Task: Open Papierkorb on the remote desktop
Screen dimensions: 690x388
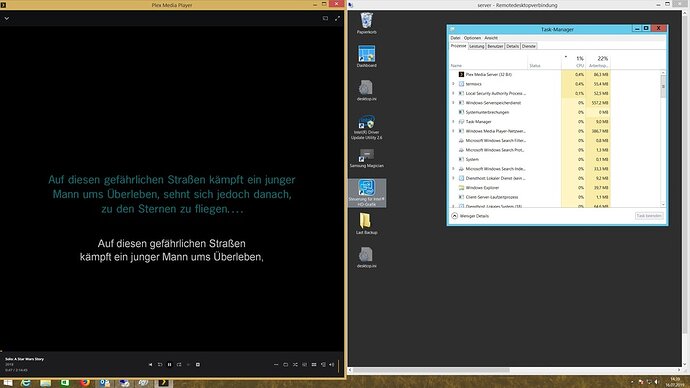Action: pyautogui.click(x=367, y=23)
